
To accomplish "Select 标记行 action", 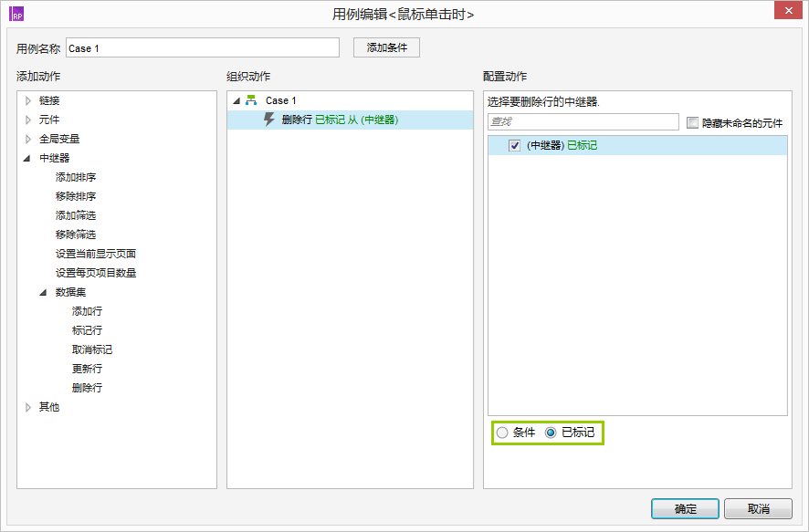I will [x=87, y=330].
